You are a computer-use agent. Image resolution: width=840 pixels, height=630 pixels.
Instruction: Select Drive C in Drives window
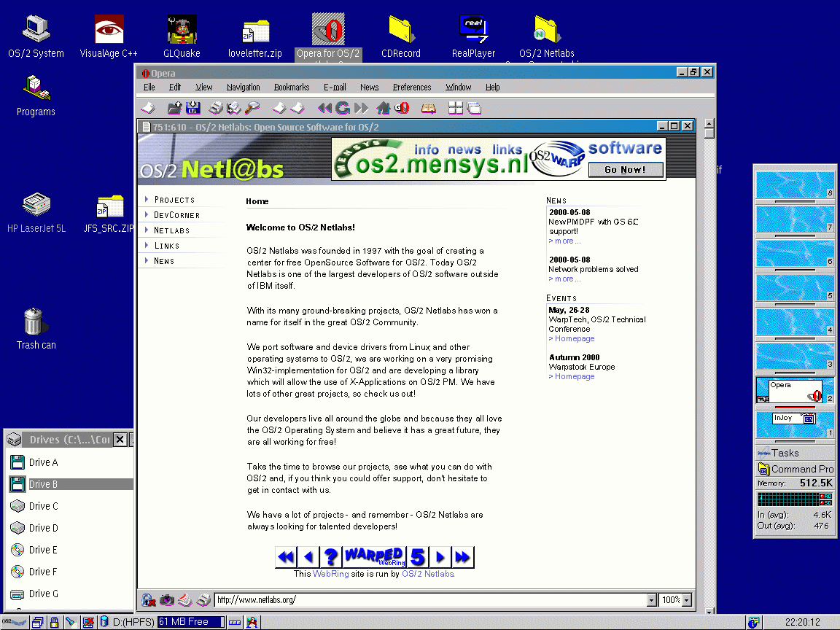44,506
